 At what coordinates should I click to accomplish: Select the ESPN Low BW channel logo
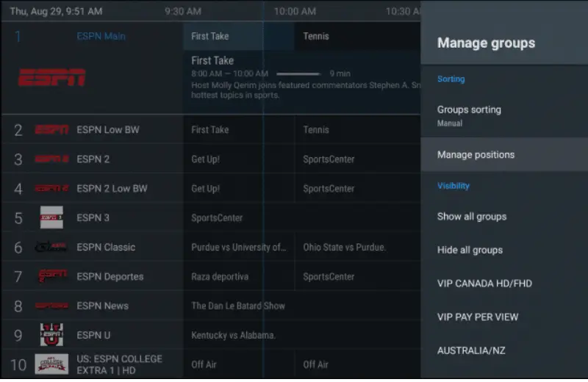point(51,130)
